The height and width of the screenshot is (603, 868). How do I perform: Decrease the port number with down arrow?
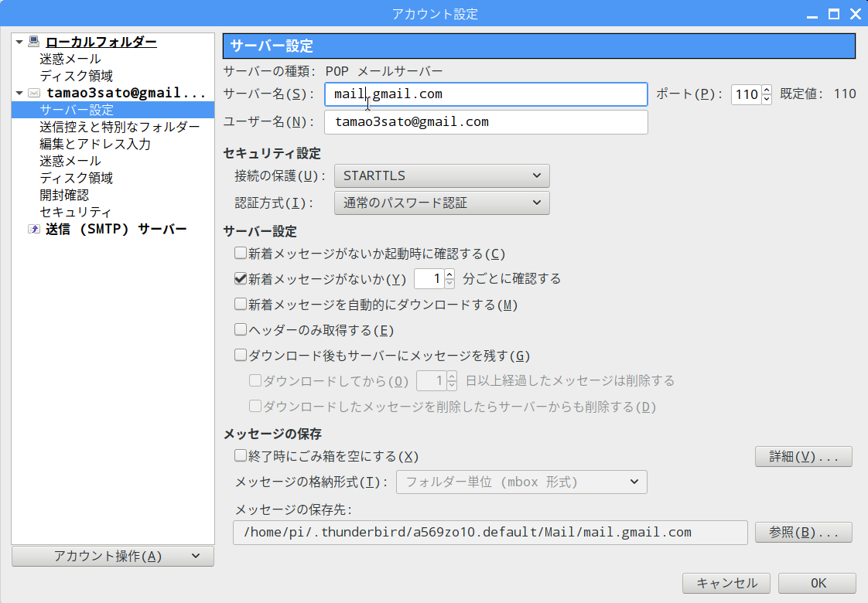(x=767, y=99)
